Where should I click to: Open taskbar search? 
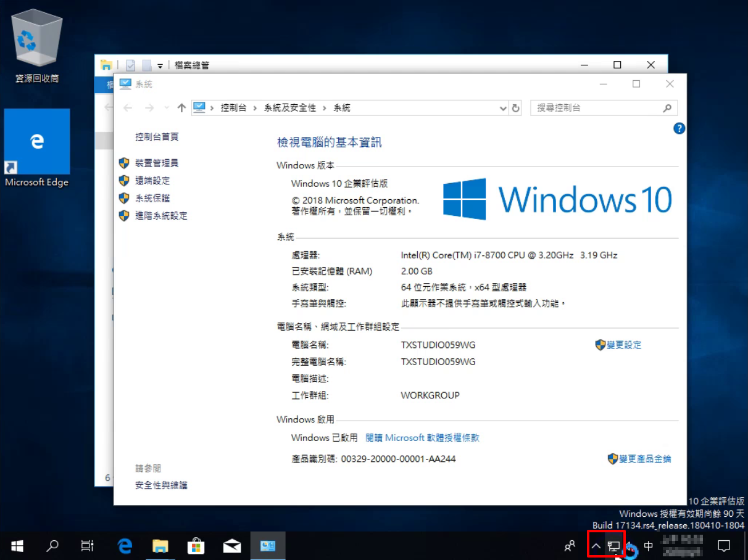[x=53, y=546]
